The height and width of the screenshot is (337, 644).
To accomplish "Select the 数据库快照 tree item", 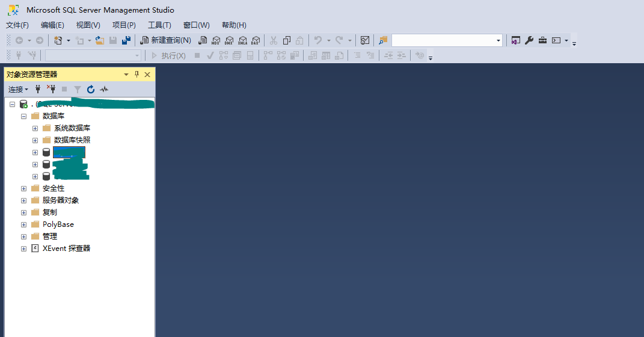I will pos(72,140).
